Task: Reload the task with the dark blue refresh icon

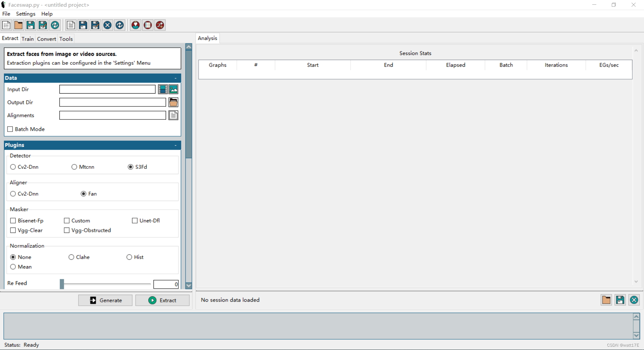Action: point(120,25)
